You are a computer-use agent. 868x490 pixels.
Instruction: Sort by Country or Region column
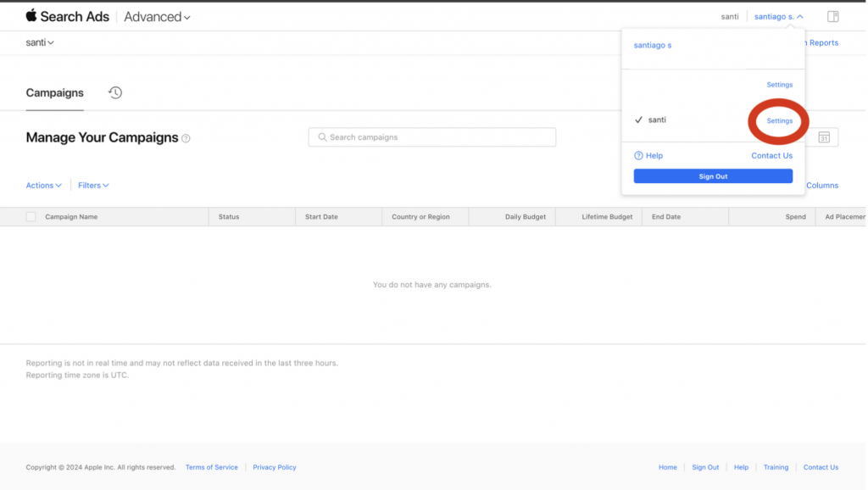420,216
